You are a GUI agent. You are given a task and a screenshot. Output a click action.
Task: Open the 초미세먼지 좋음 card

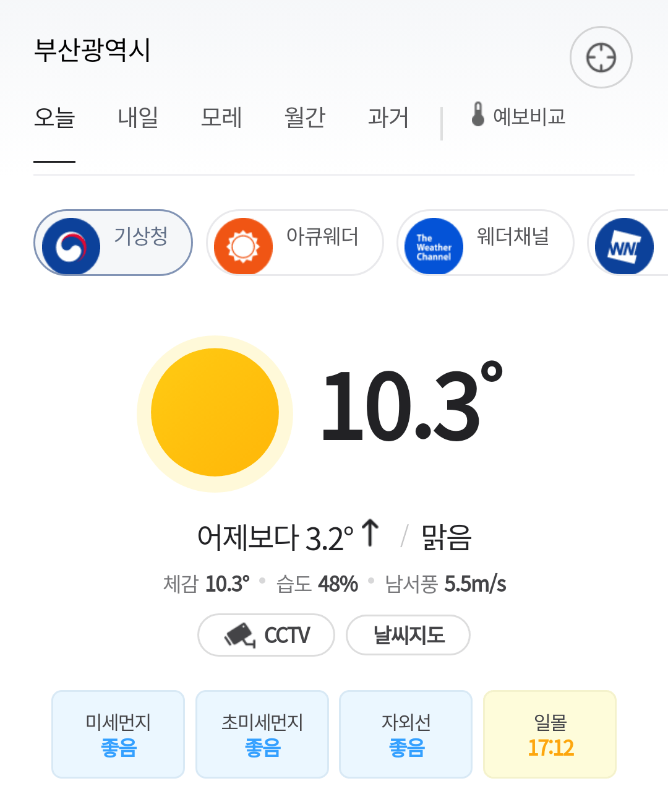pos(262,734)
